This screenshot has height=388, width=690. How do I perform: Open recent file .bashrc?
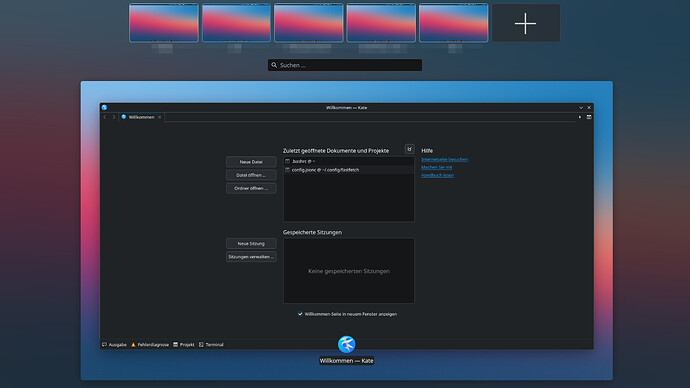click(x=349, y=161)
